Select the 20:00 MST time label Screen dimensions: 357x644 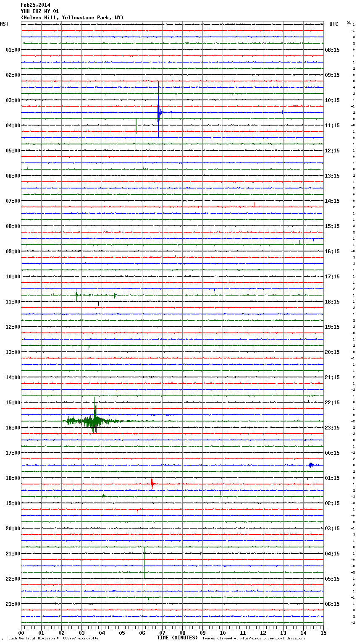click(x=13, y=529)
